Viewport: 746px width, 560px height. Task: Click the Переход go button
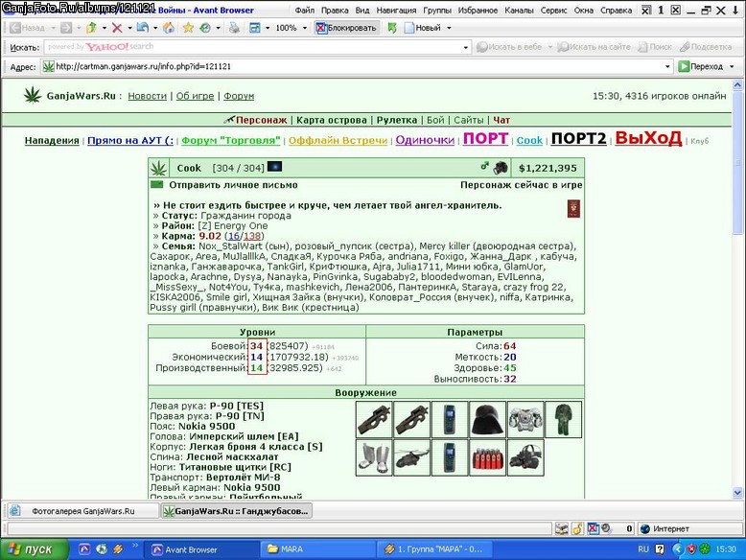700,66
